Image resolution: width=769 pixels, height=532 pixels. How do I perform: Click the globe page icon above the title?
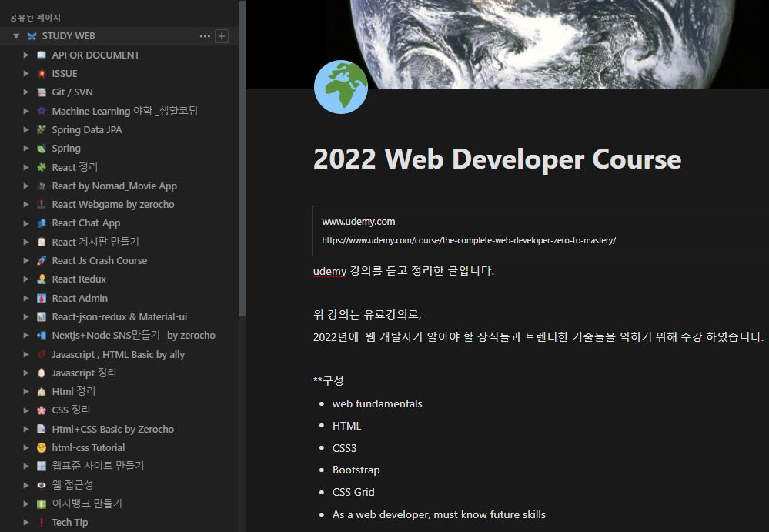pyautogui.click(x=341, y=87)
